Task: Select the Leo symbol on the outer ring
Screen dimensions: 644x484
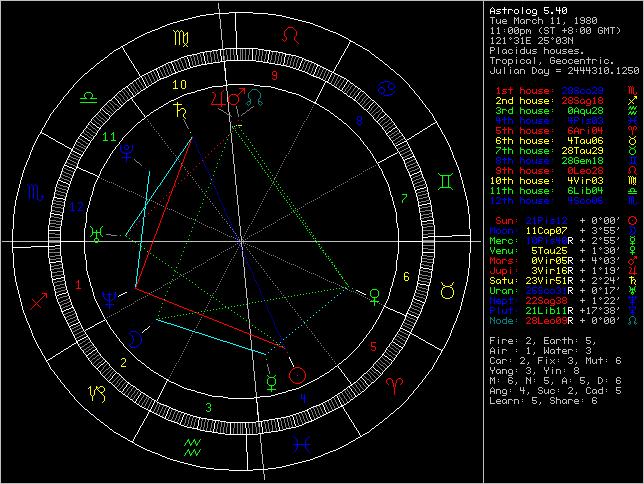Action: (x=291, y=36)
